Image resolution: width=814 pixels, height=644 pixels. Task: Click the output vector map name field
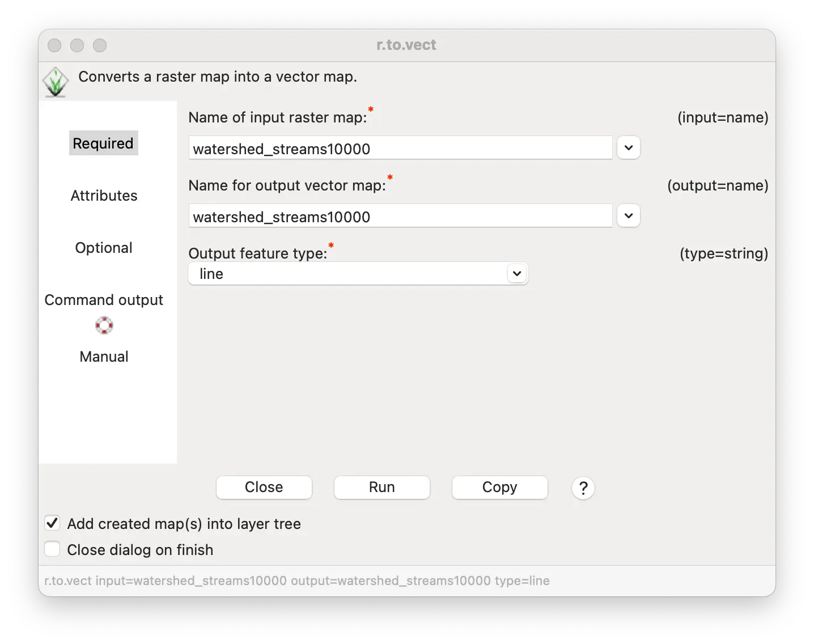pos(401,217)
